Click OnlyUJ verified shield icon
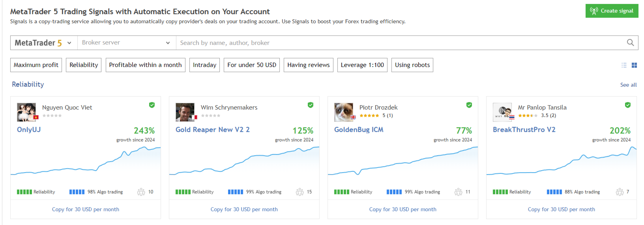 [x=152, y=105]
